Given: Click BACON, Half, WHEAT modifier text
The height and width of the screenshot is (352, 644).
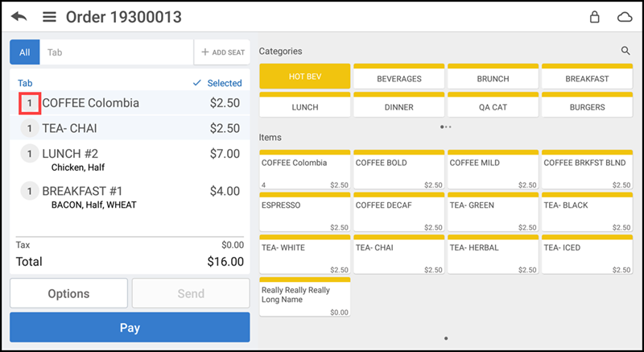Looking at the screenshot, I should tap(93, 205).
